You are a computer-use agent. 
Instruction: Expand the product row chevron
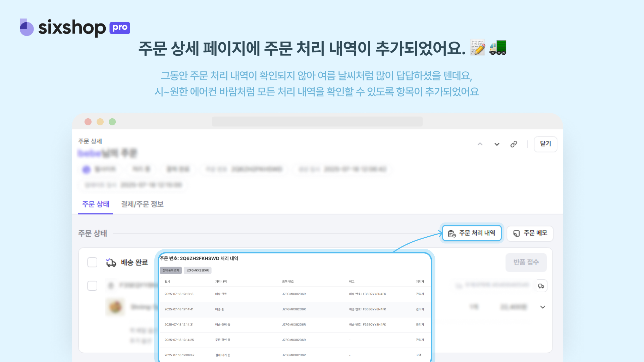pyautogui.click(x=542, y=307)
